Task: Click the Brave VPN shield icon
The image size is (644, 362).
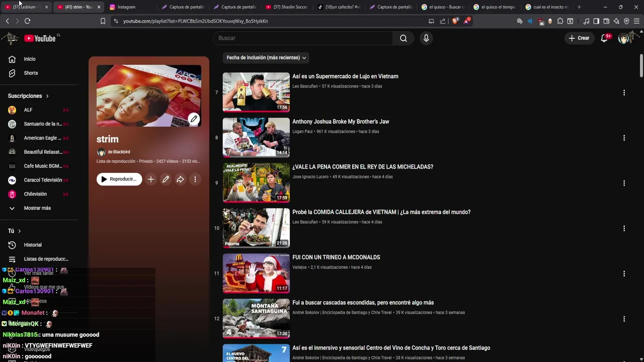Action: click(x=626, y=21)
